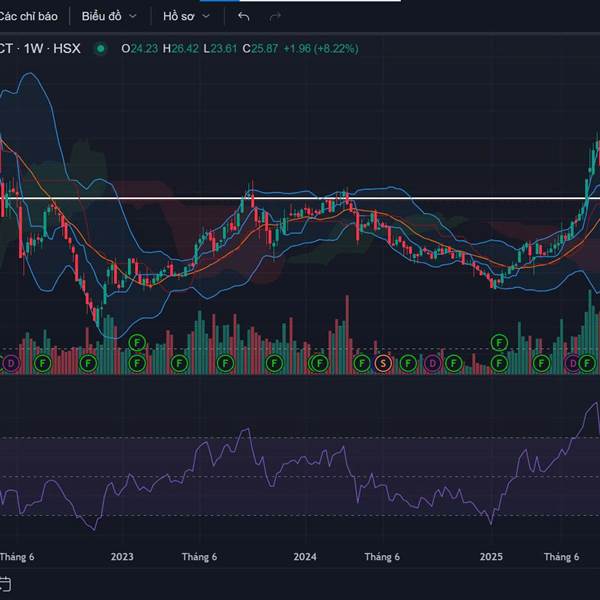Click the upper F marker near 2025

(499, 342)
